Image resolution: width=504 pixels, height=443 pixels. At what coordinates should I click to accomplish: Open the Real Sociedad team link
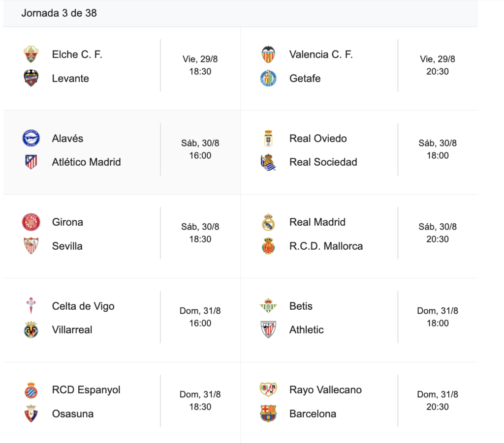click(323, 162)
